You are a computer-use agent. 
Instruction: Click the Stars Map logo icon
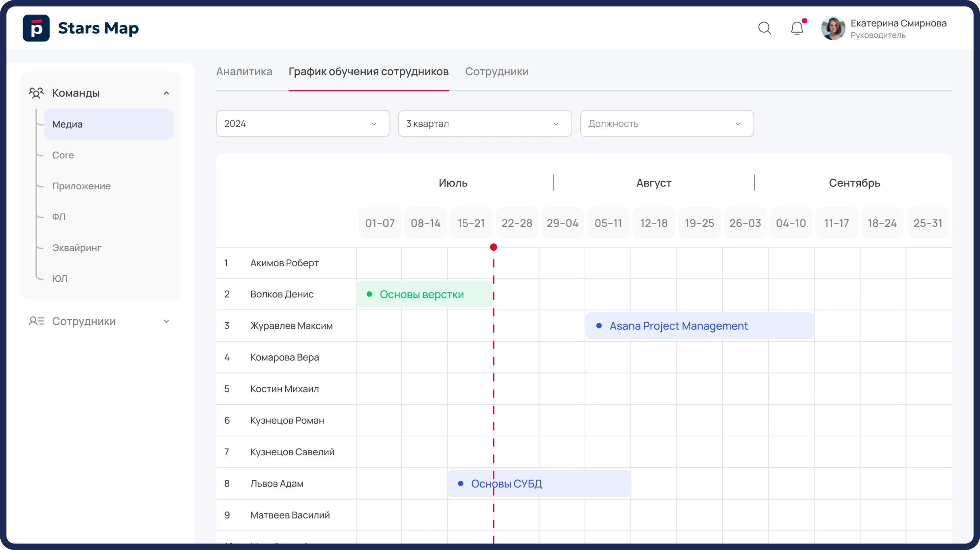click(36, 28)
